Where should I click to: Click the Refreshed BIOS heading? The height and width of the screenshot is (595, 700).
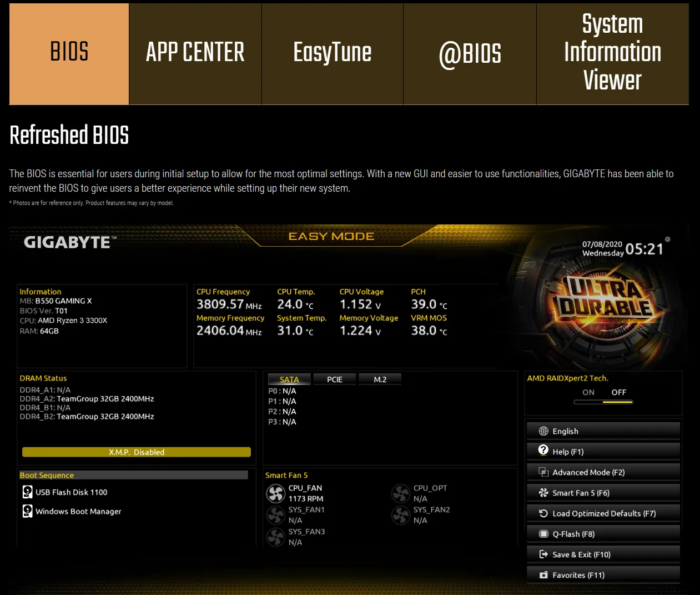(x=69, y=135)
